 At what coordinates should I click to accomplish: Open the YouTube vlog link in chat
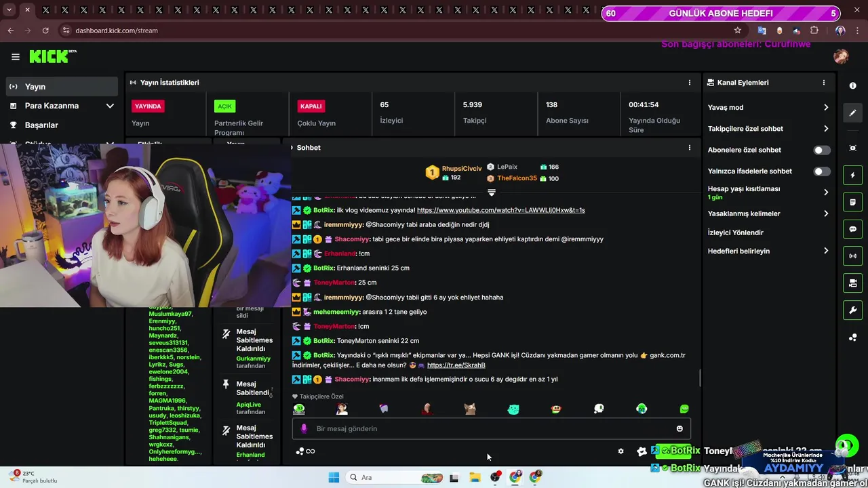click(x=500, y=210)
